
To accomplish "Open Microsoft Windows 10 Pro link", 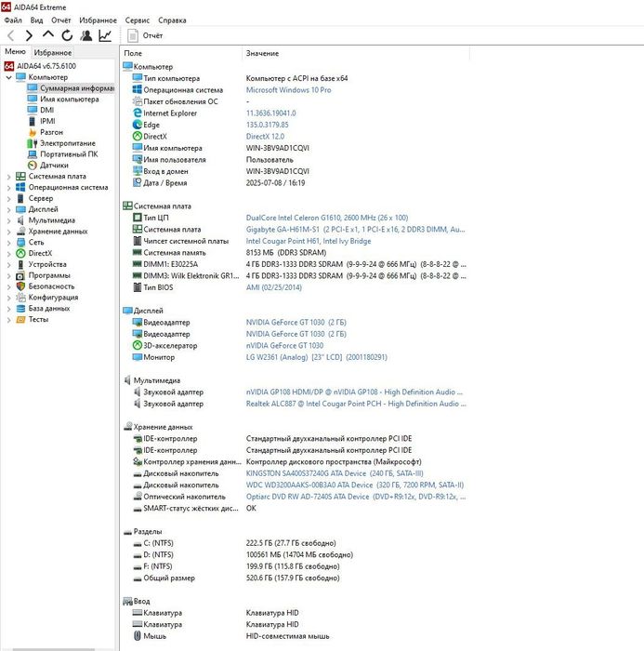I will (288, 89).
